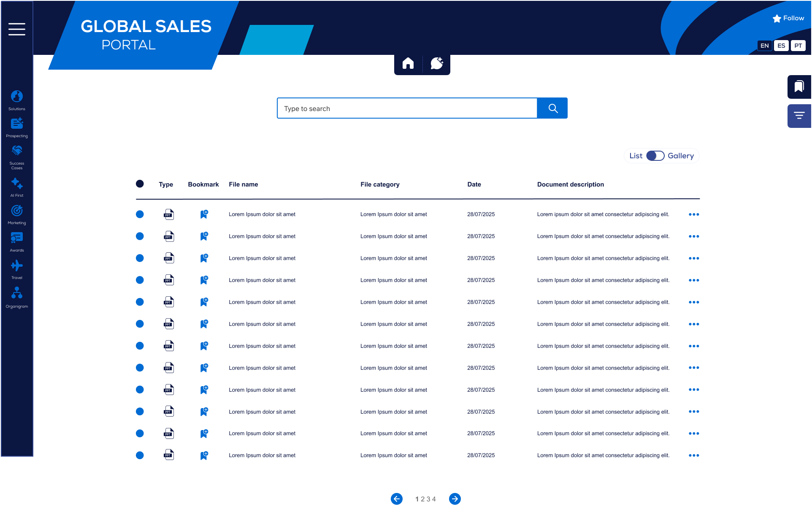Viewport: 812px width, 517px height.
Task: Open the Organigram section in sidebar
Action: coord(17,298)
